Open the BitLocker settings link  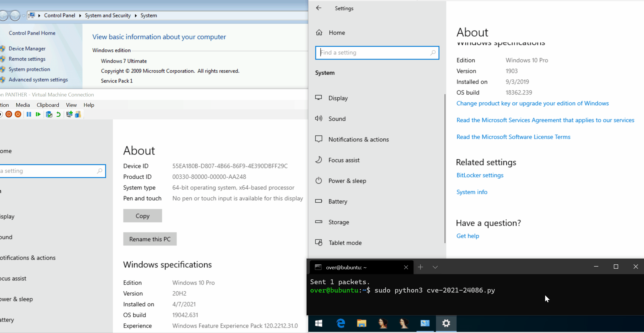480,175
